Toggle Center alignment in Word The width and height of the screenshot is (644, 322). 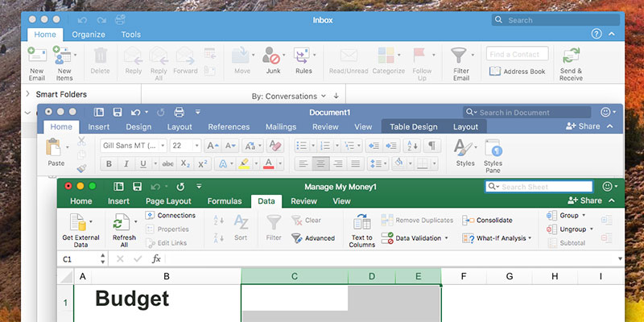click(320, 164)
